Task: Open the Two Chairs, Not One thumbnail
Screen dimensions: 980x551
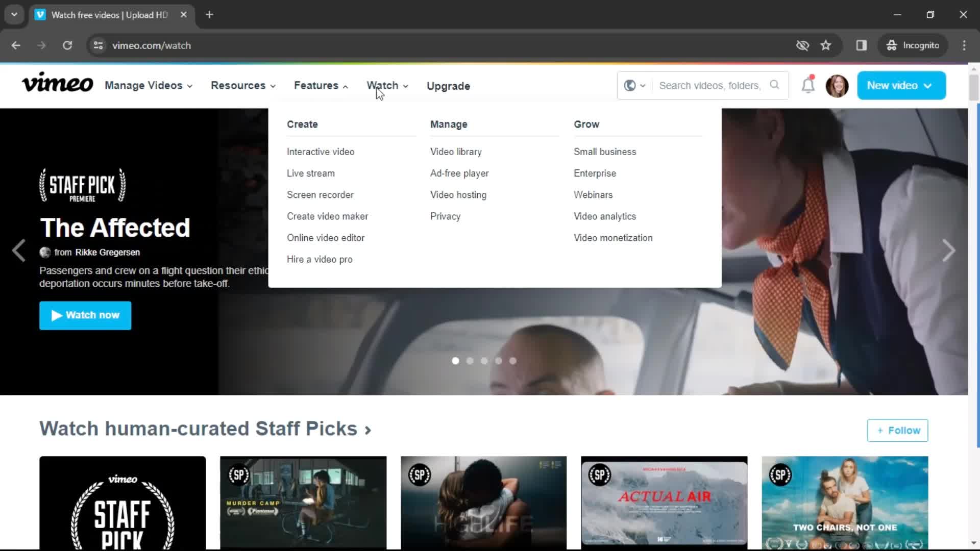Action: click(845, 503)
